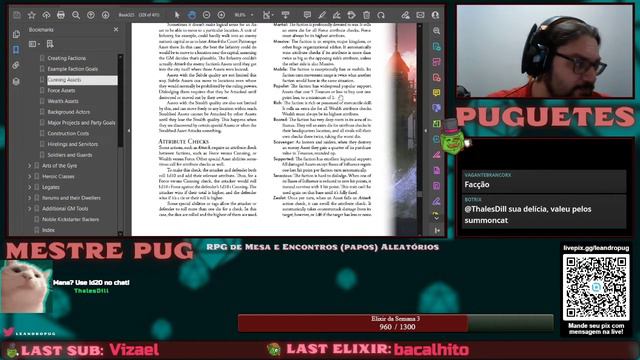Viewport: 640px width, 360px height.
Task: Click the Save file icon in Acrobat toolbar
Action: pyautogui.click(x=17, y=15)
